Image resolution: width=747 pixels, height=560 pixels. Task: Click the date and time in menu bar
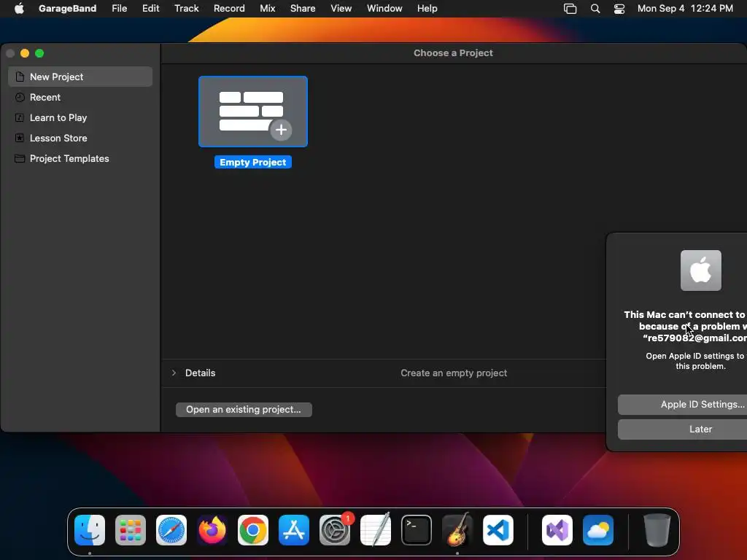pos(685,8)
